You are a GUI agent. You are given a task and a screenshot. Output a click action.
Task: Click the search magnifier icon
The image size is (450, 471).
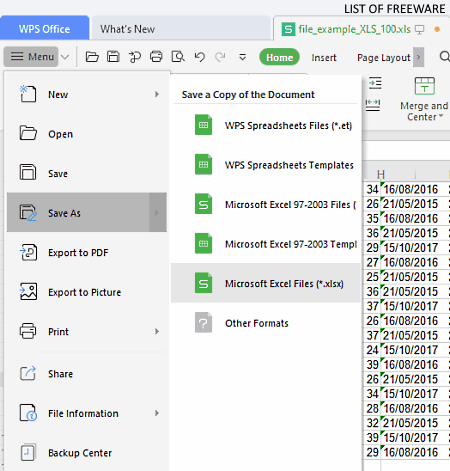(444, 57)
